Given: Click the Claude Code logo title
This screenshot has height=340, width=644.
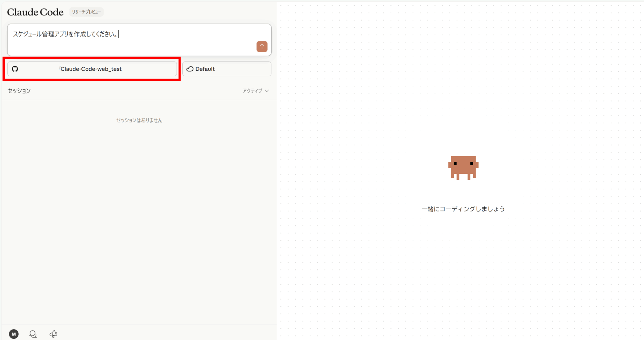Looking at the screenshot, I should 35,12.
